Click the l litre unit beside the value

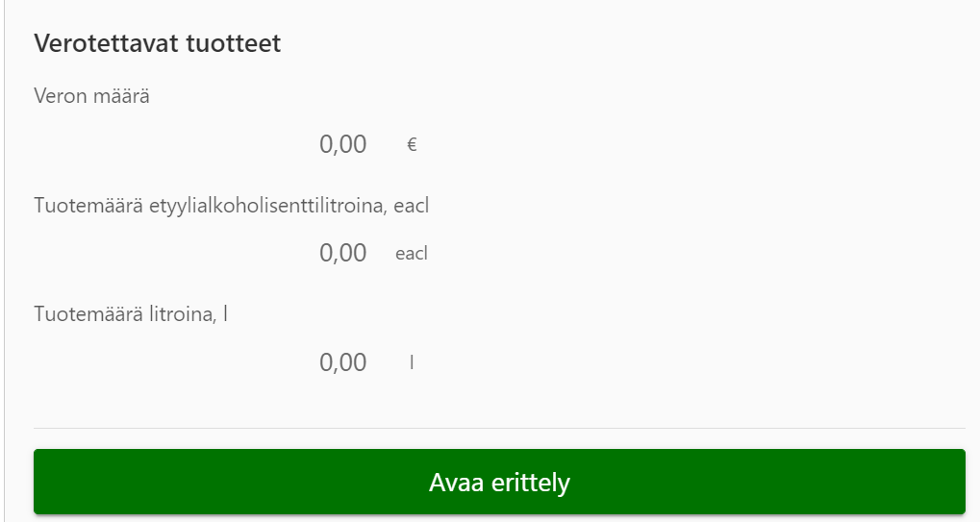click(412, 362)
